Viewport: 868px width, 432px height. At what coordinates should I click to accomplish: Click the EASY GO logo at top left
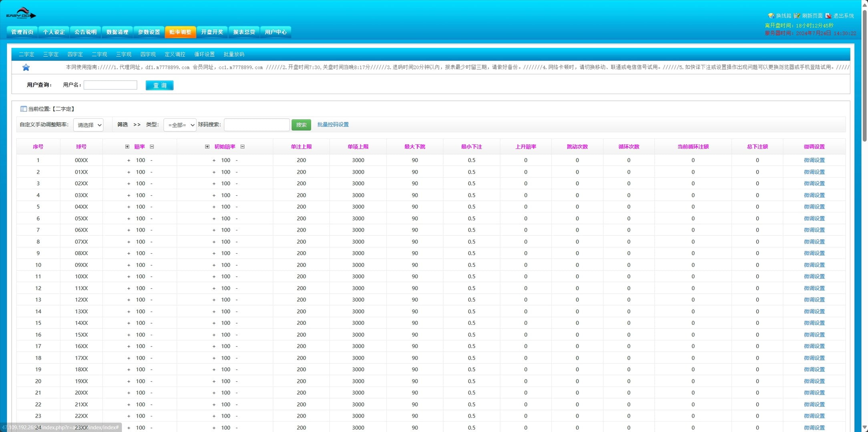click(x=21, y=14)
